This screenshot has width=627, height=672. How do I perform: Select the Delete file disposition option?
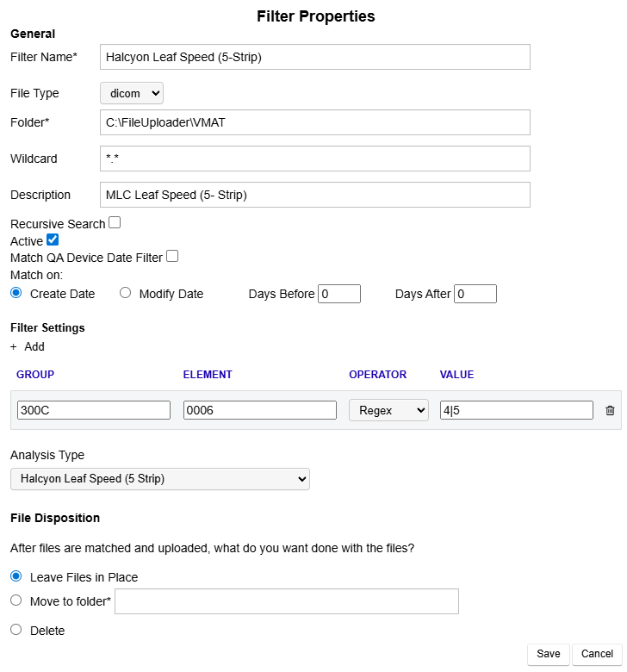pos(16,630)
